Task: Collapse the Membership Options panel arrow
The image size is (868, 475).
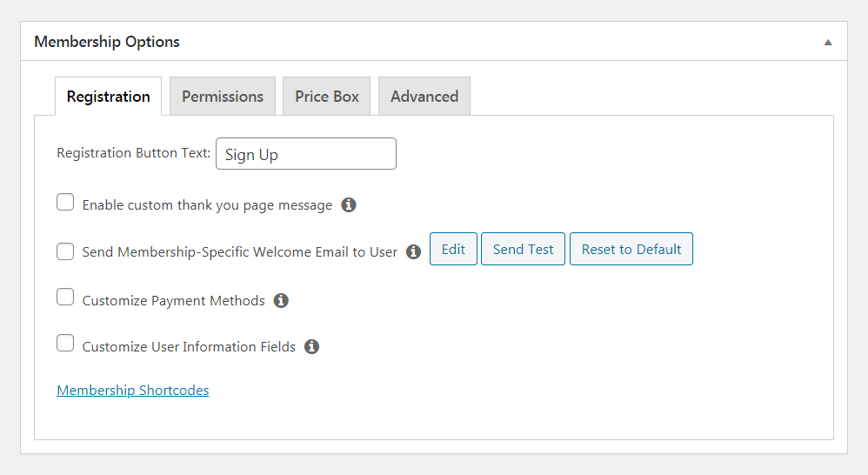Action: 828,42
